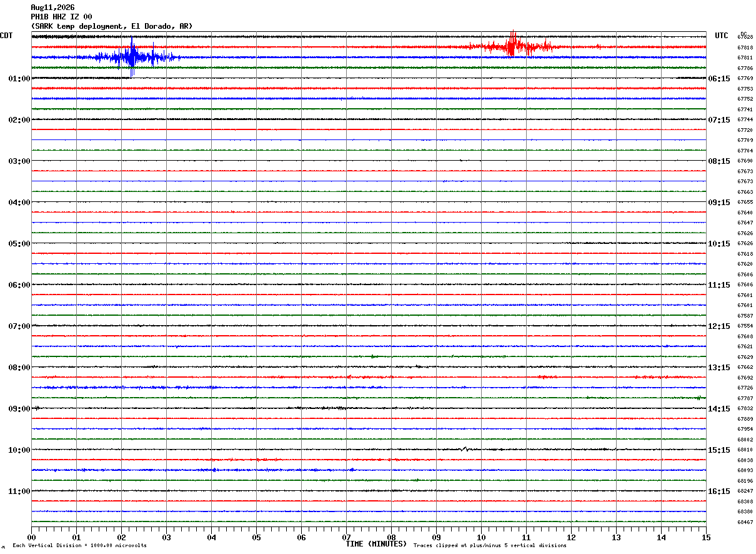Click the CDT column header
This screenshot has width=756, height=554.
click(6, 36)
